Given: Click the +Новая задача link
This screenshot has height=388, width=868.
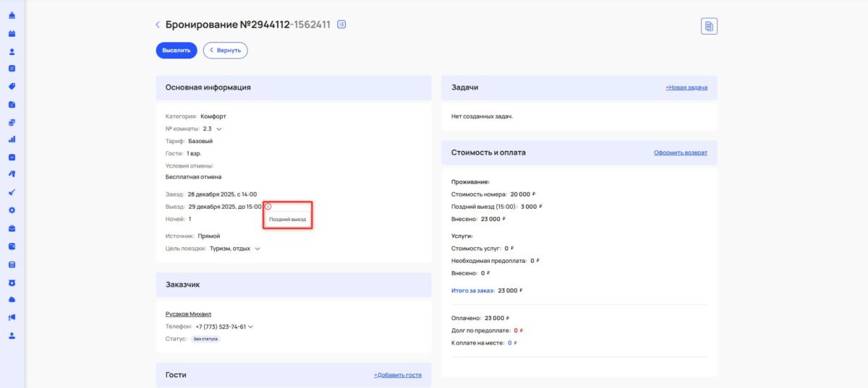Looking at the screenshot, I should (x=686, y=87).
